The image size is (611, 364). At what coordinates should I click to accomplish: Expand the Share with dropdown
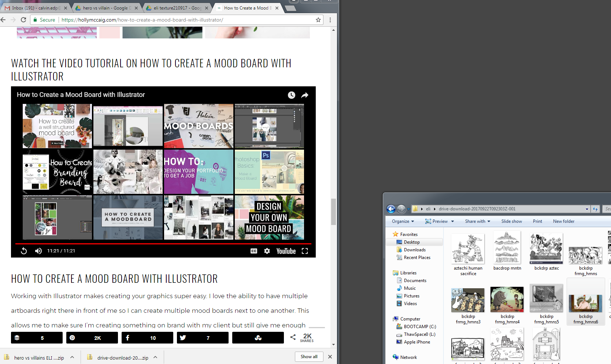[x=477, y=221]
